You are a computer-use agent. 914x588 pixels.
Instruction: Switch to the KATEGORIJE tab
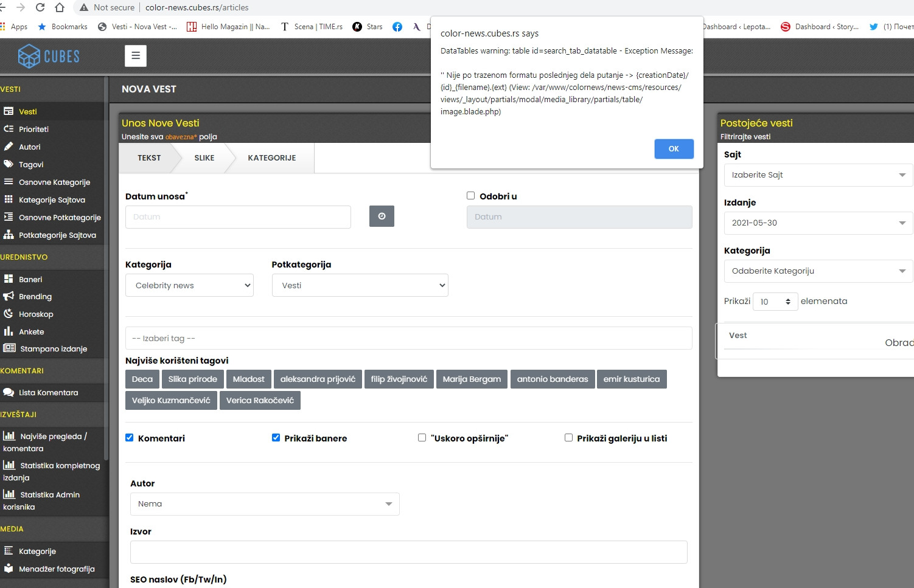click(x=271, y=158)
